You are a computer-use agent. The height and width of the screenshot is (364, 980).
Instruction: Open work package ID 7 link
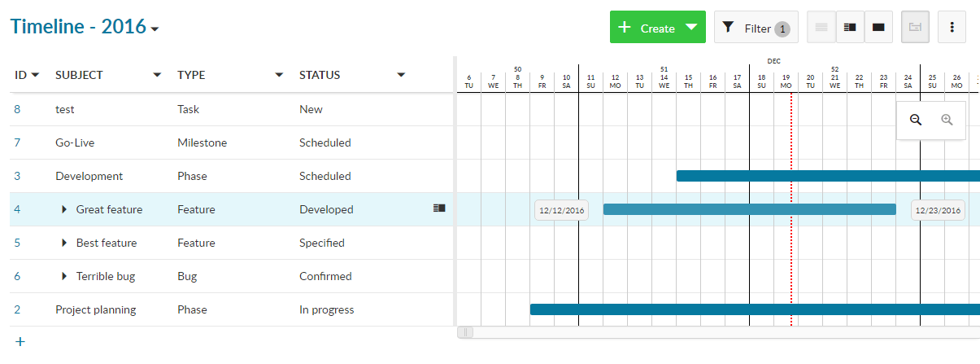coord(17,143)
